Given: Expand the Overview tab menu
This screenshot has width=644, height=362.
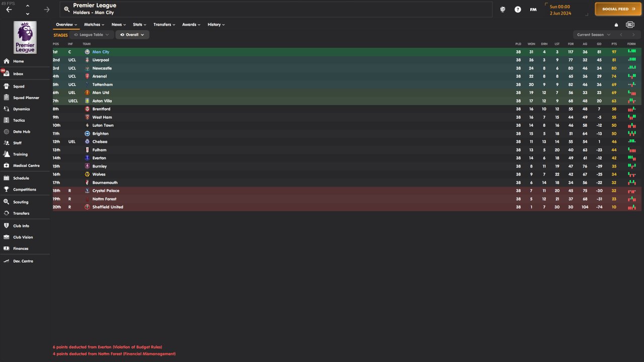Looking at the screenshot, I should [66, 25].
